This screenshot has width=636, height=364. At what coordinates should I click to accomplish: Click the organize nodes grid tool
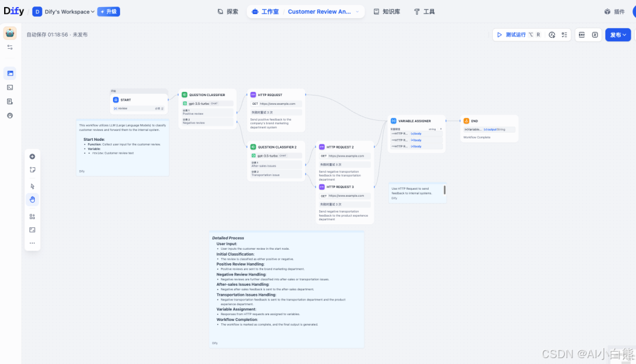[32, 217]
